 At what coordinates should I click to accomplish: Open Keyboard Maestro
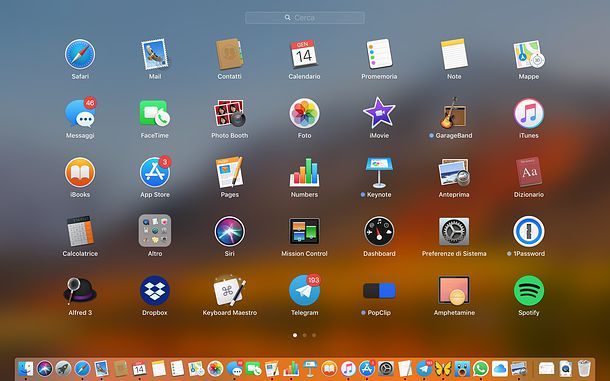[x=230, y=290]
